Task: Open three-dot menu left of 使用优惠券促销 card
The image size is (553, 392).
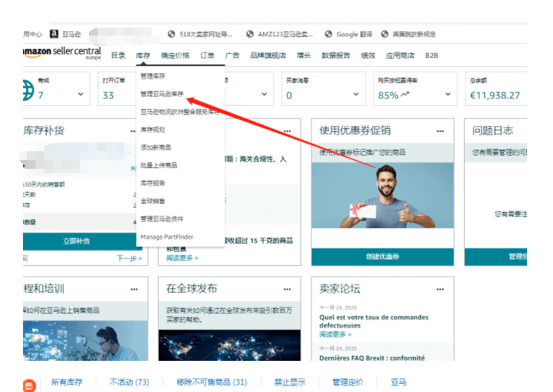Action: (287, 131)
